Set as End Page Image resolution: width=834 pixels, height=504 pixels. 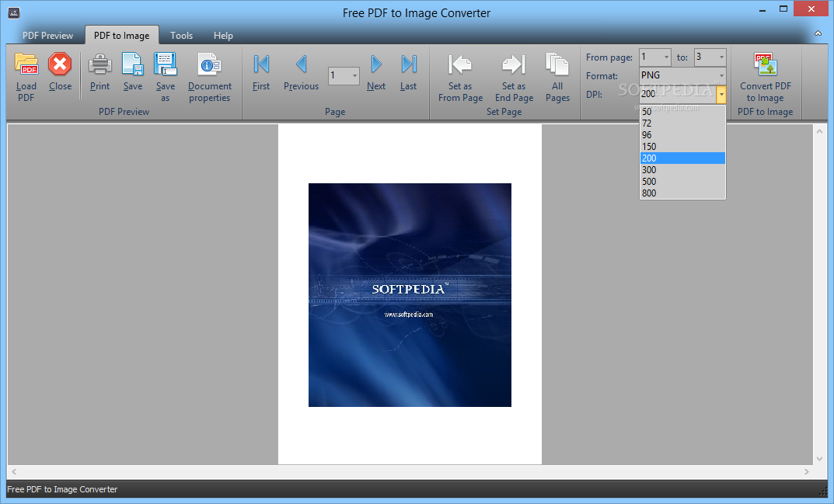tap(514, 77)
